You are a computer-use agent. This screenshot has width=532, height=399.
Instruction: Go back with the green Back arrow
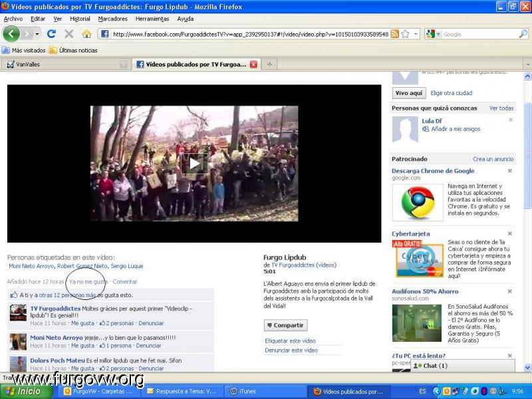11,34
